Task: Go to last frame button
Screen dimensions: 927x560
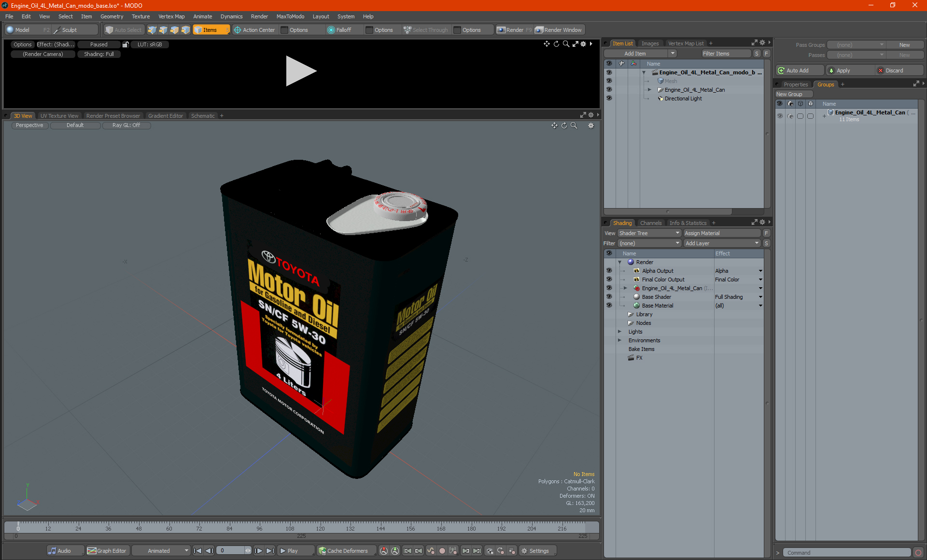Action: click(x=270, y=551)
